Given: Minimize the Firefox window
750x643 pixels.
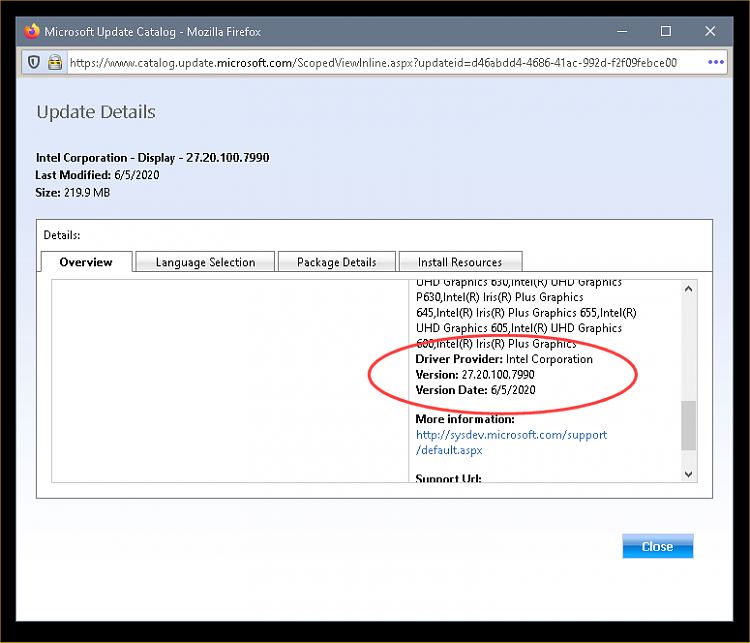Looking at the screenshot, I should pyautogui.click(x=622, y=32).
